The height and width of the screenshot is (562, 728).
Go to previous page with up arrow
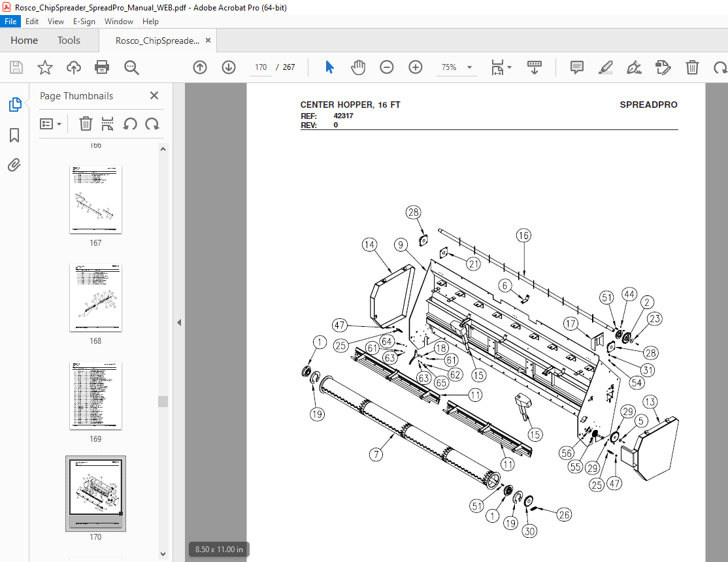coord(200,67)
